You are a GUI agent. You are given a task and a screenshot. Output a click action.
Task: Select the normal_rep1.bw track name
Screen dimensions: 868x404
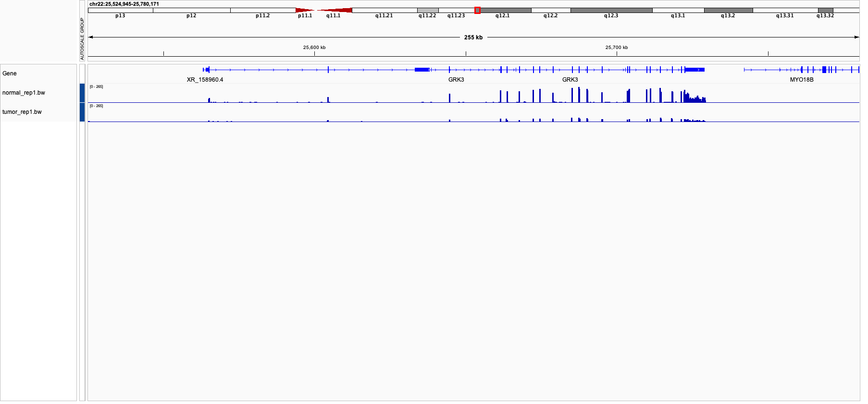point(24,93)
